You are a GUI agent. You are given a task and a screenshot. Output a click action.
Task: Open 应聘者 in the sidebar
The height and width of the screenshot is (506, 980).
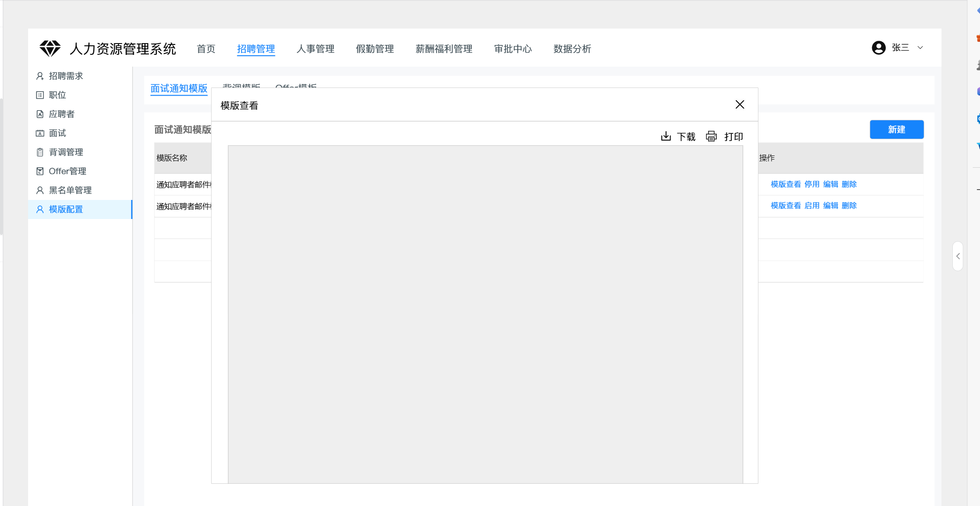pyautogui.click(x=61, y=114)
